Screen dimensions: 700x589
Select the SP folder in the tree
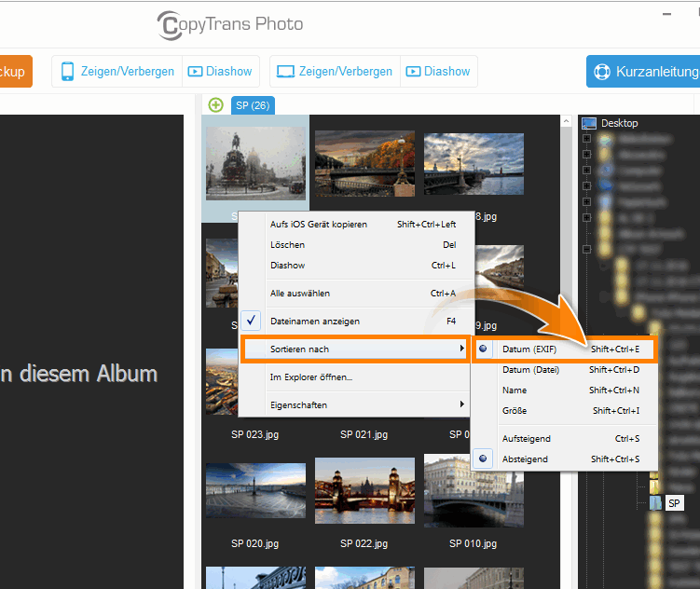[x=674, y=504]
